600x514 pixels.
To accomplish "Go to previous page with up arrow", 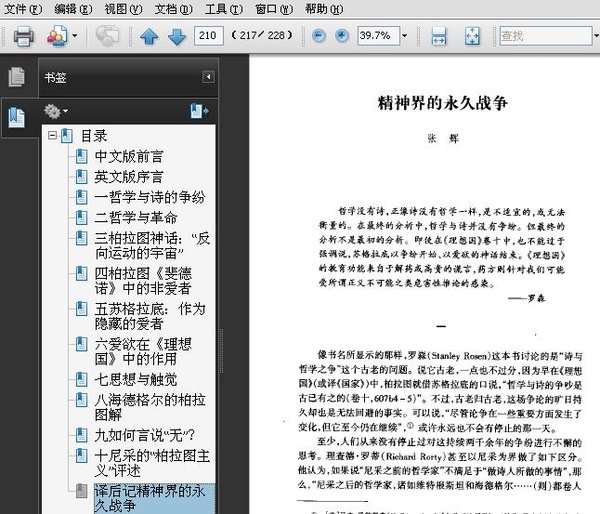I will pyautogui.click(x=149, y=36).
